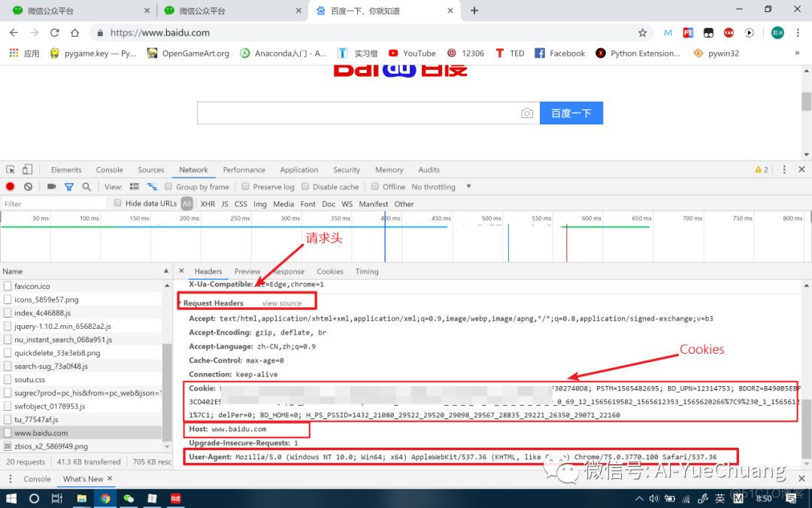Open the Application panel
The height and width of the screenshot is (508, 812).
[x=298, y=169]
